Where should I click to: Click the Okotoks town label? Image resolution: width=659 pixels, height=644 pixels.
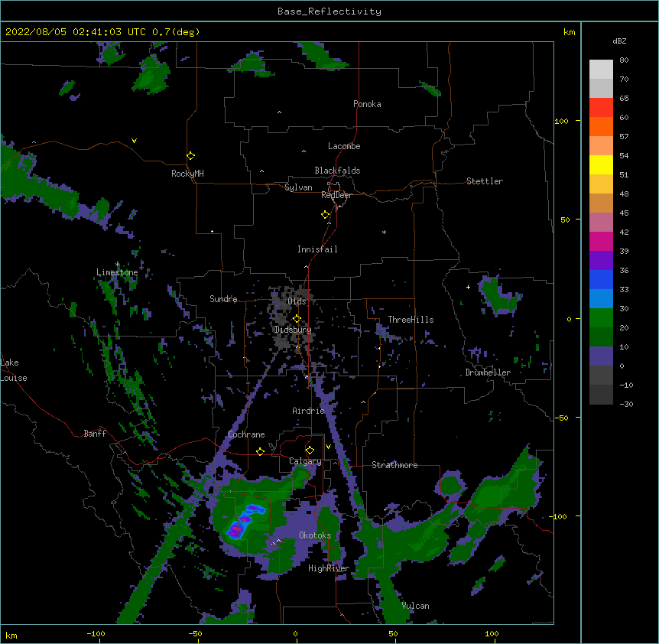click(315, 535)
